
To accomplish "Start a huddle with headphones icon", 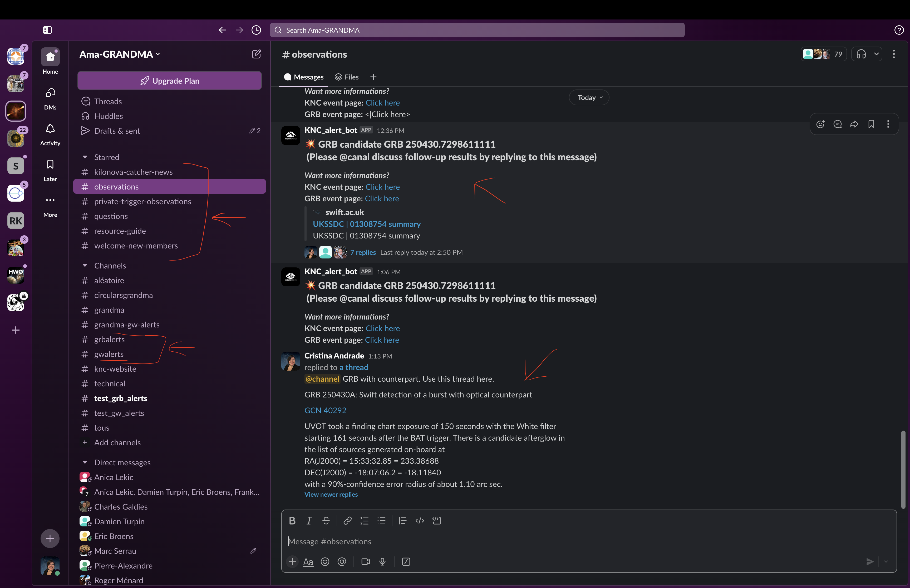I will pos(861,54).
